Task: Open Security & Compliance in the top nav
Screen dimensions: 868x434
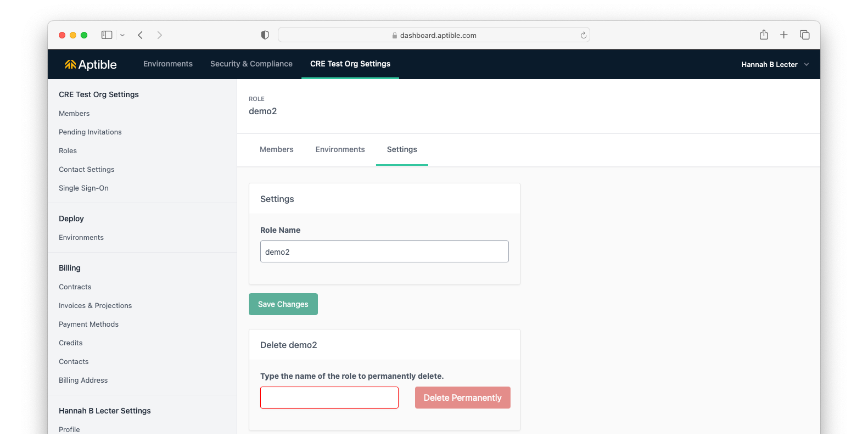Action: [251, 64]
